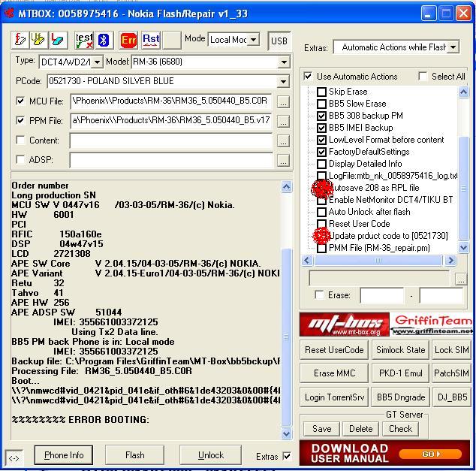476x471 pixels.
Task: Enable Display Detailed Info option
Action: (x=321, y=164)
